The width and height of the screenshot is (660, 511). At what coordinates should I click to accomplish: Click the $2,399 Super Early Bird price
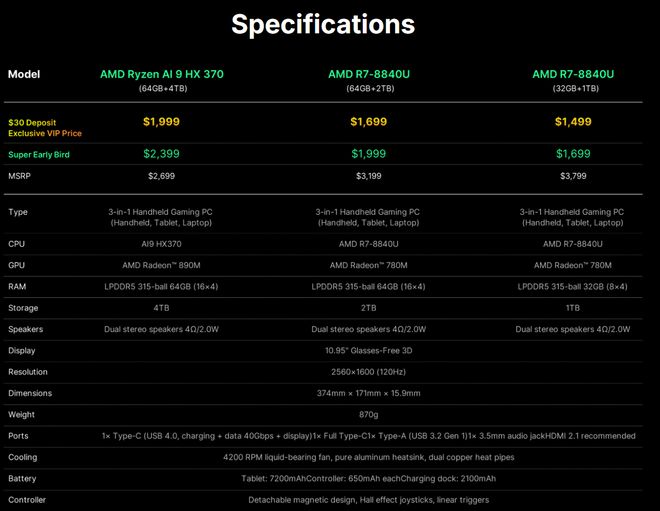[161, 154]
